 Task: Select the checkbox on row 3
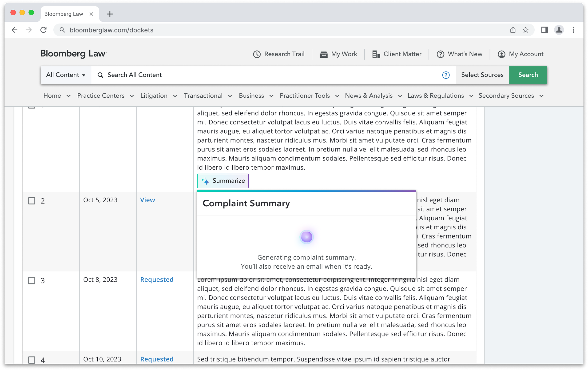point(32,280)
